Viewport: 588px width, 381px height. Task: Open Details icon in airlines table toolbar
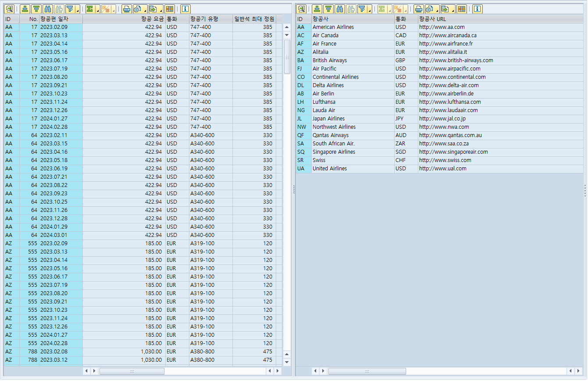301,9
